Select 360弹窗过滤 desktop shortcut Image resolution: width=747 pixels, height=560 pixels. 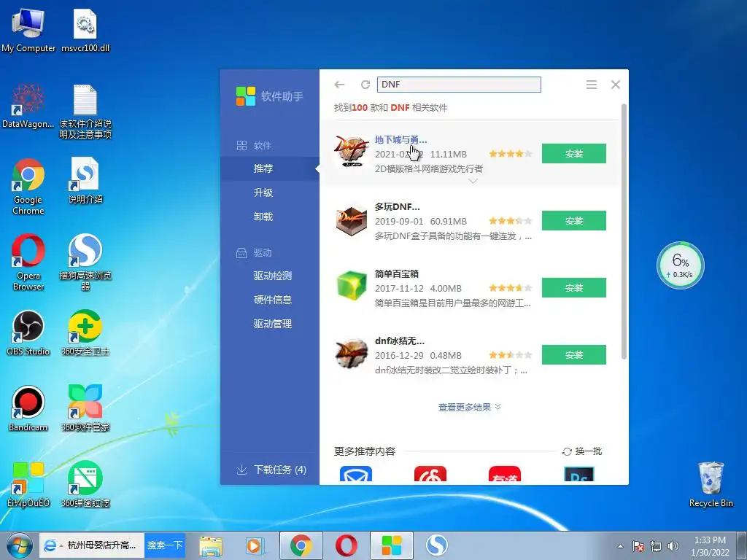pos(85,484)
